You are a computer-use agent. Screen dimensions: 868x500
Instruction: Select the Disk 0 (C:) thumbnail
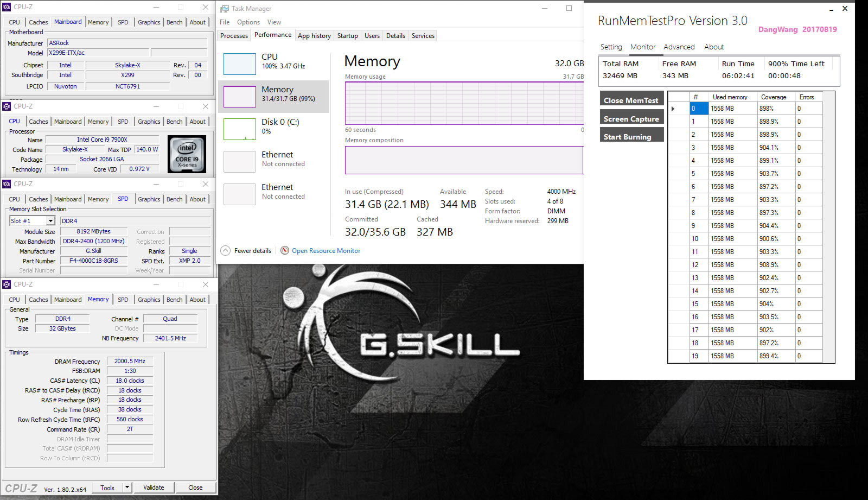[240, 129]
